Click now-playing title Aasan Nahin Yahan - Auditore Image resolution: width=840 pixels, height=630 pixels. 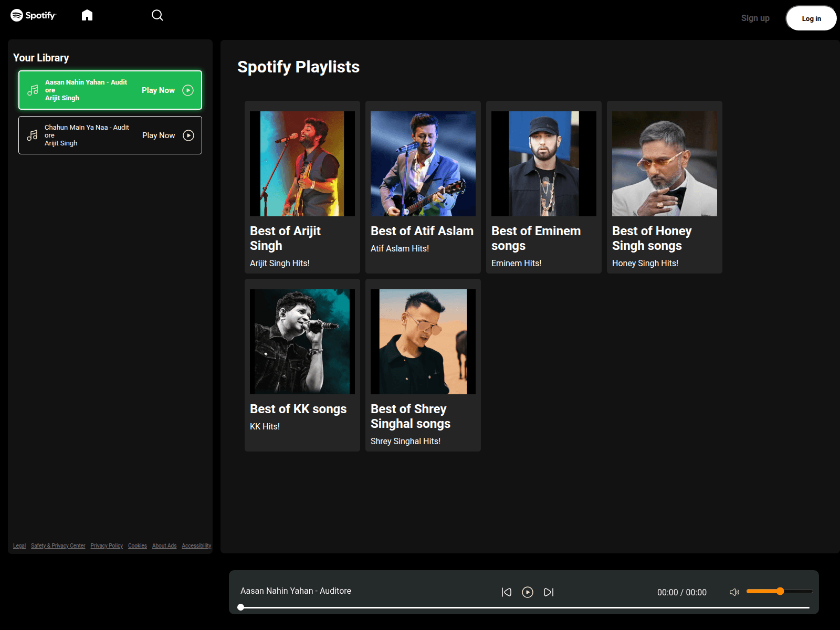pyautogui.click(x=296, y=591)
